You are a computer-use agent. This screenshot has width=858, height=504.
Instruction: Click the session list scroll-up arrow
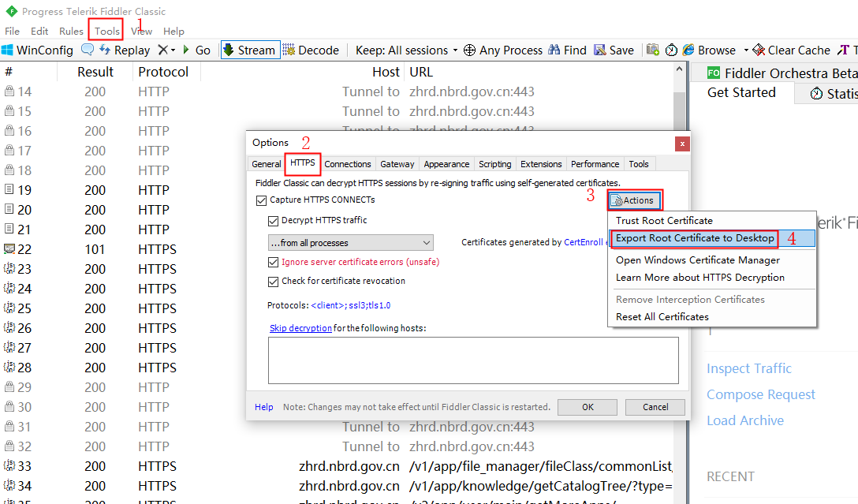[x=679, y=69]
